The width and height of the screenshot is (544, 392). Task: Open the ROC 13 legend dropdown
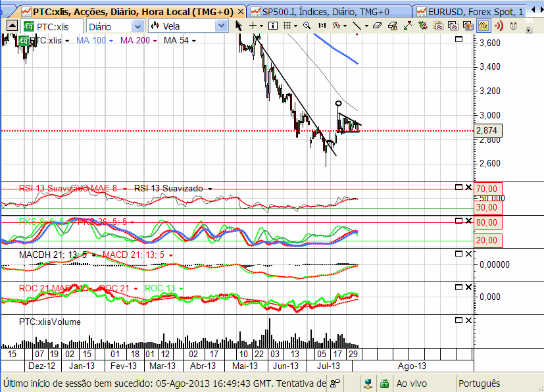[x=181, y=289]
